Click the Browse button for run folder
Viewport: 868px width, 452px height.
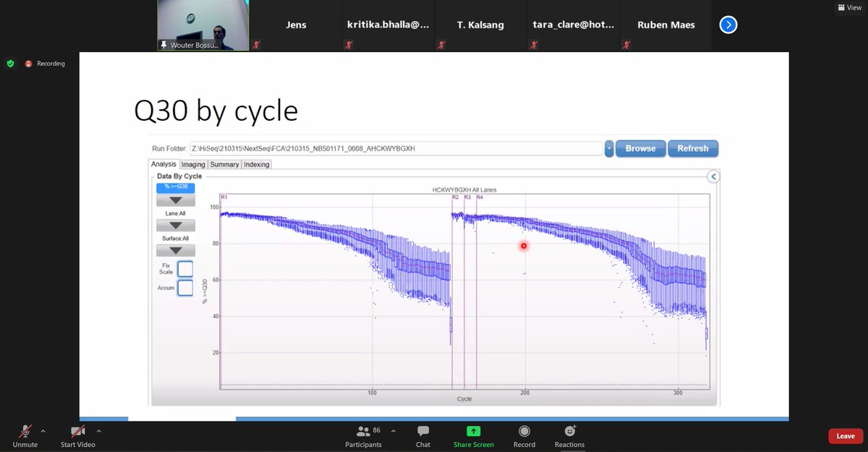[640, 148]
